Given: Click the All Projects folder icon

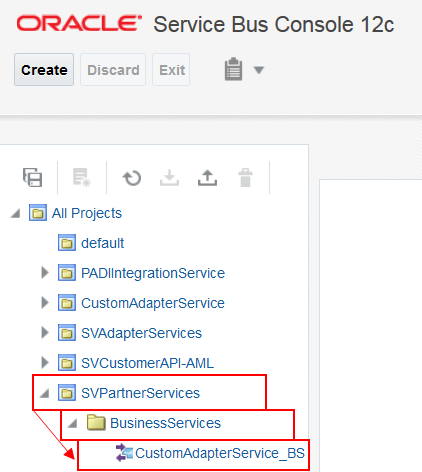Looking at the screenshot, I should click(38, 213).
